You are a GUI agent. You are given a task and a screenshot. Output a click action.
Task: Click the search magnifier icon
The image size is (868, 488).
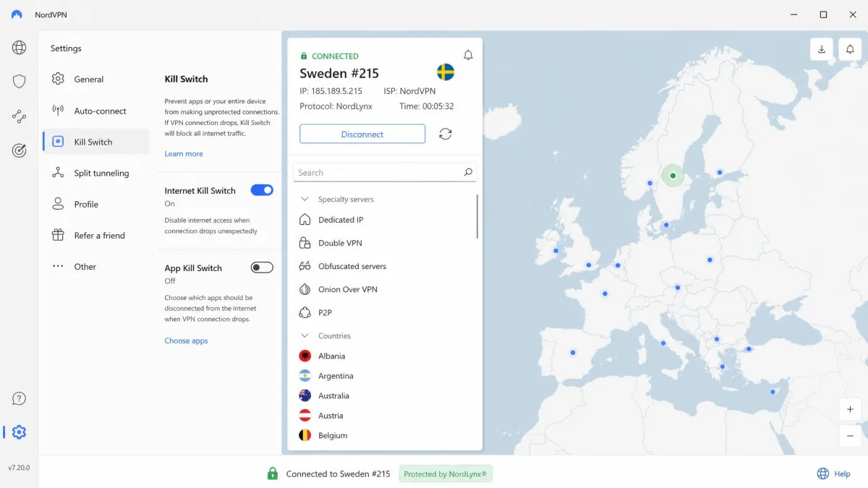[x=468, y=172]
